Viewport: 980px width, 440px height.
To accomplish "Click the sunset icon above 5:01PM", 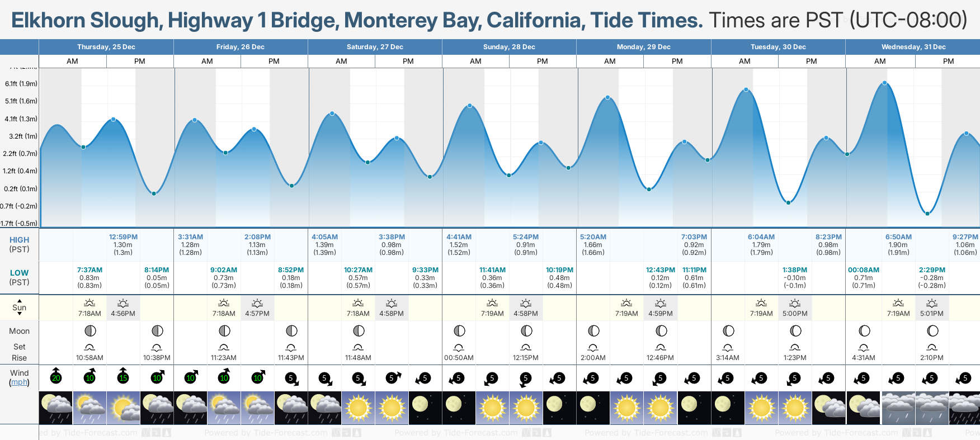I will [932, 303].
